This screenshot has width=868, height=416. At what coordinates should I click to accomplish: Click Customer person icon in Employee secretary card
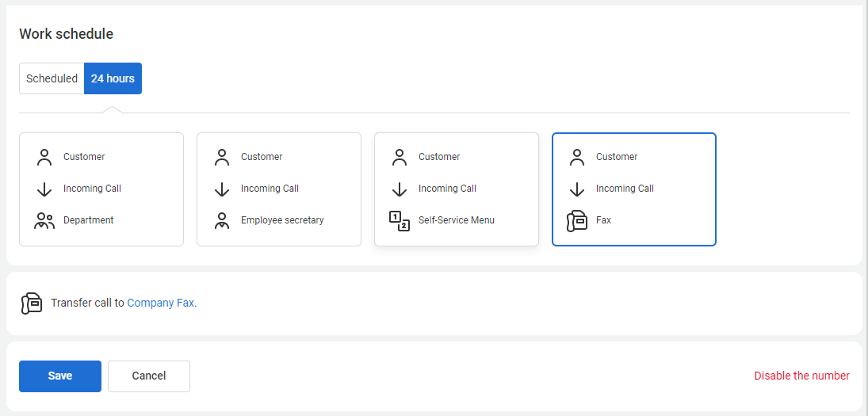point(222,158)
